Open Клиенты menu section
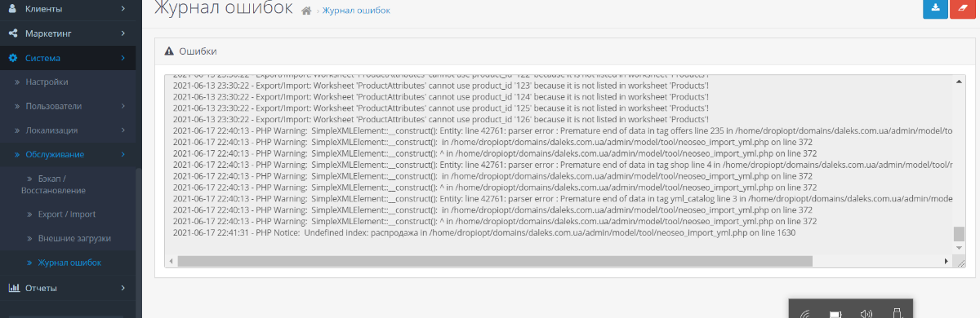 point(43,9)
